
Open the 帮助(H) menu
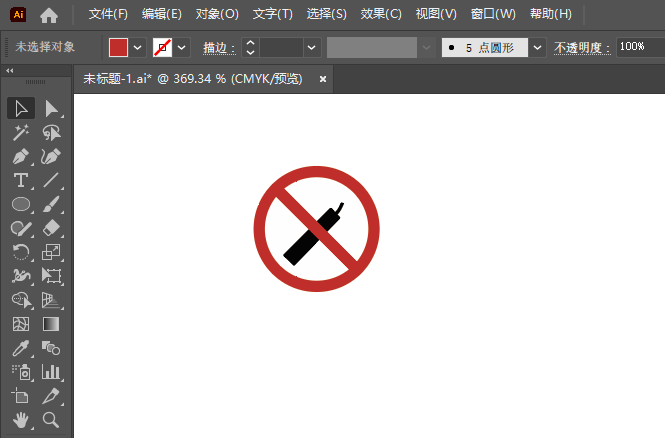[x=550, y=14]
